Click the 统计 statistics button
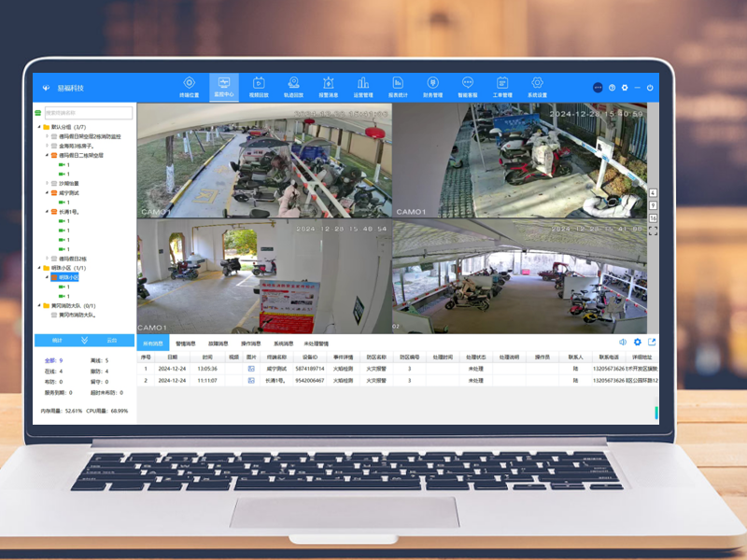 click(57, 340)
